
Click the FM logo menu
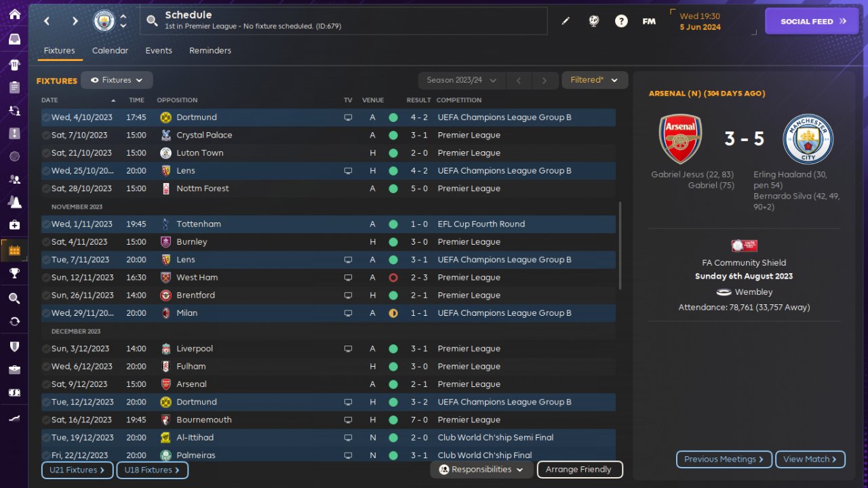point(649,21)
